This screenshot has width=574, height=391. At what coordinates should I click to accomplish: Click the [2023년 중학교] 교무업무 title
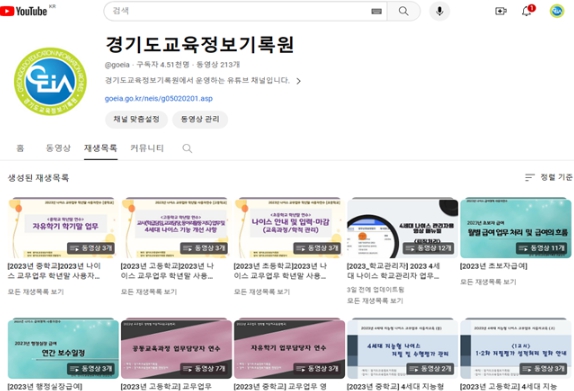[280, 387]
